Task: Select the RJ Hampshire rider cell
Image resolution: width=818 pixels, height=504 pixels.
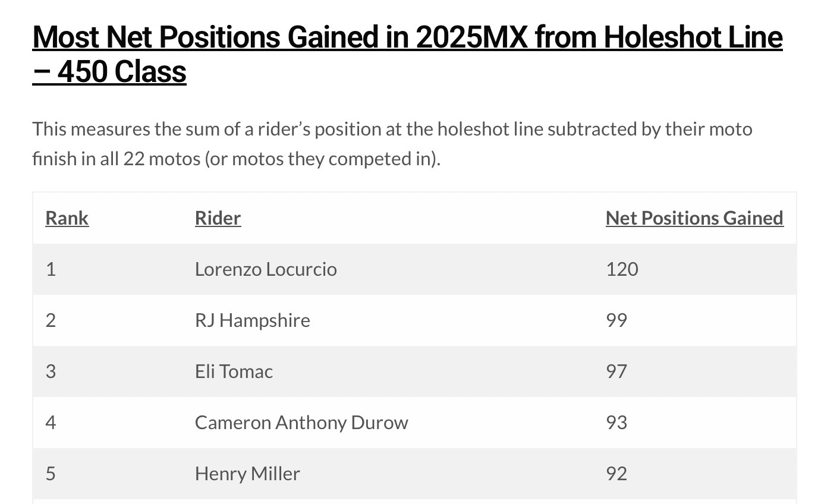Action: tap(252, 320)
